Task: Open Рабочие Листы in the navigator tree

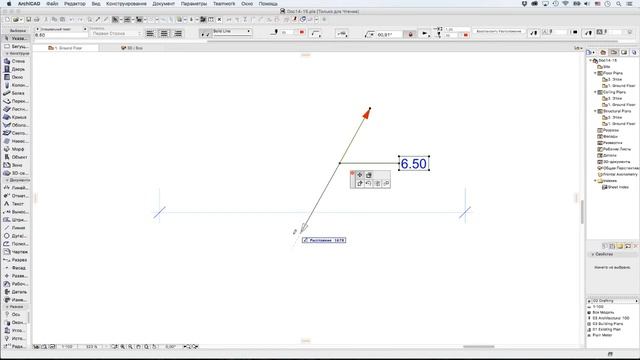Action: [614, 149]
